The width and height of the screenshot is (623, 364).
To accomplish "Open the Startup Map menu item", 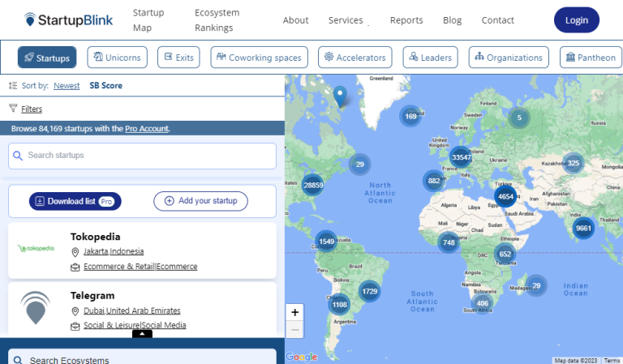I will click(x=148, y=20).
